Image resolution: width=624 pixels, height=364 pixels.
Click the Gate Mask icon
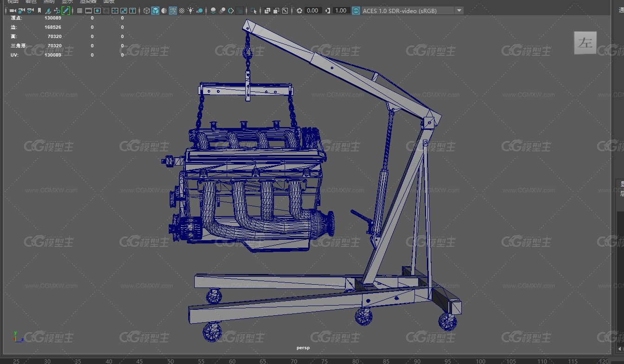[106, 10]
